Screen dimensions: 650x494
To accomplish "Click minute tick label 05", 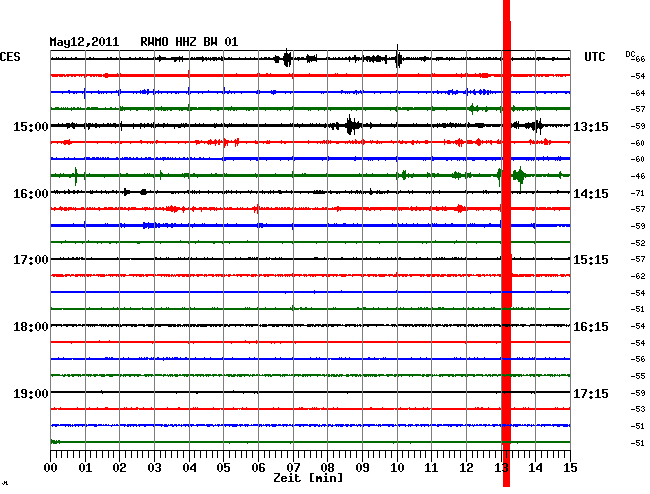I will point(223,468).
